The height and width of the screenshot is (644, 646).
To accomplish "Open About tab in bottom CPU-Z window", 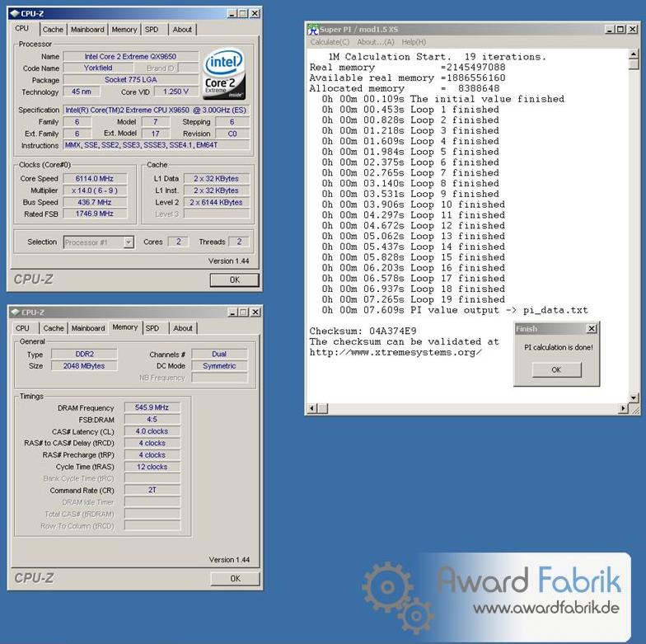I will click(x=183, y=328).
